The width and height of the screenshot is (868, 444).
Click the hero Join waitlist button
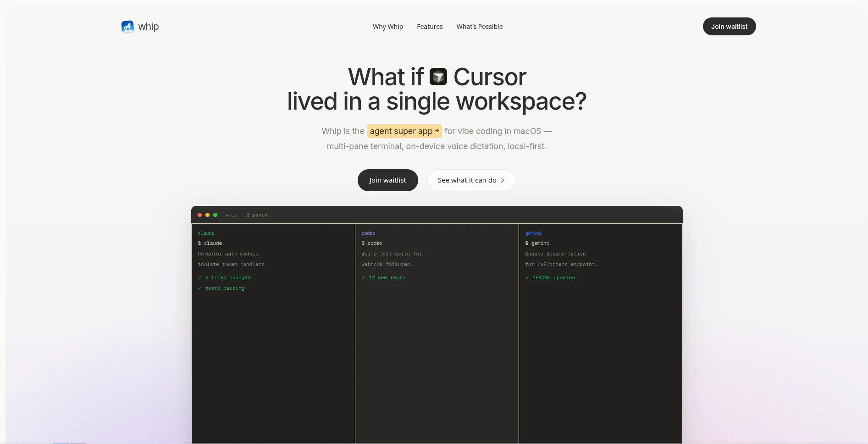(x=388, y=180)
